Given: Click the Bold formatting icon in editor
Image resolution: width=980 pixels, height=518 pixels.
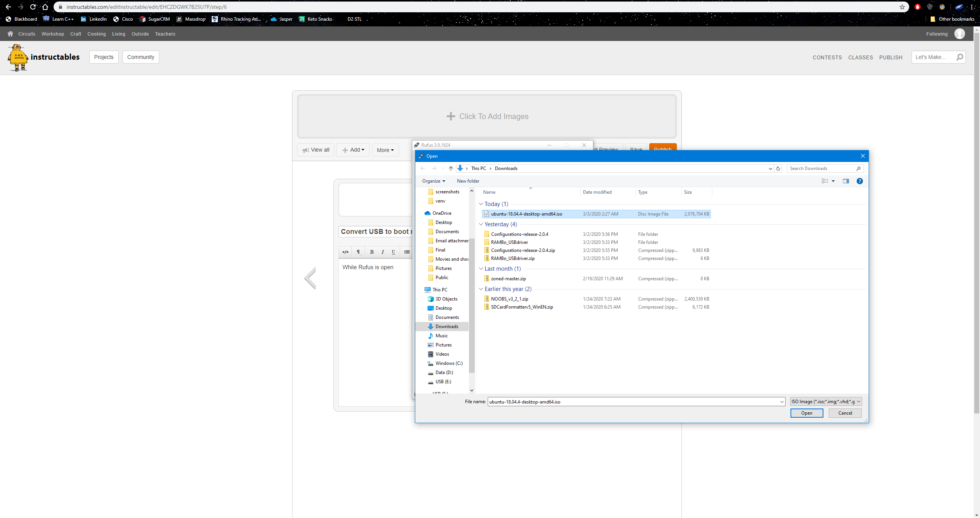Looking at the screenshot, I should coord(371,252).
